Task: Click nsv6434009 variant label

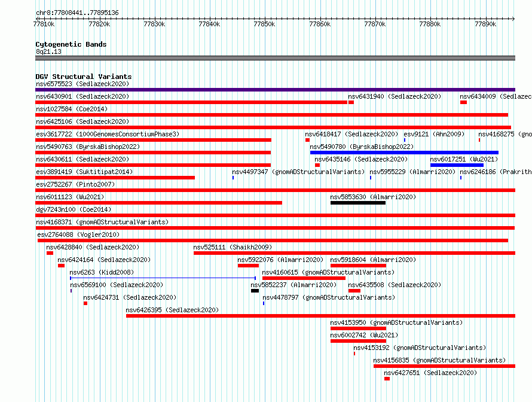Action: click(496, 96)
